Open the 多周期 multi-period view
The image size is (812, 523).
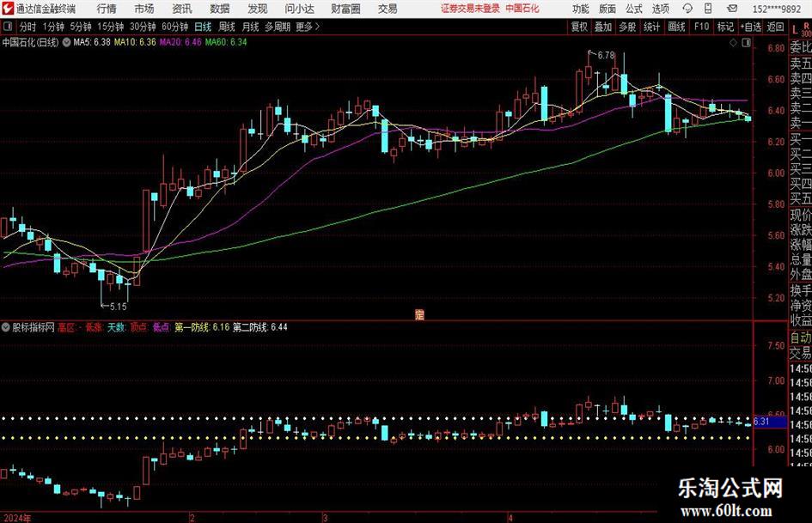278,27
